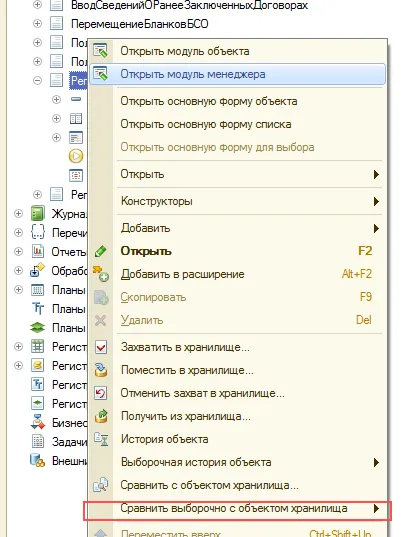406x537 pixels.
Task: Select Захватить в хранилище
Action: pos(237,347)
